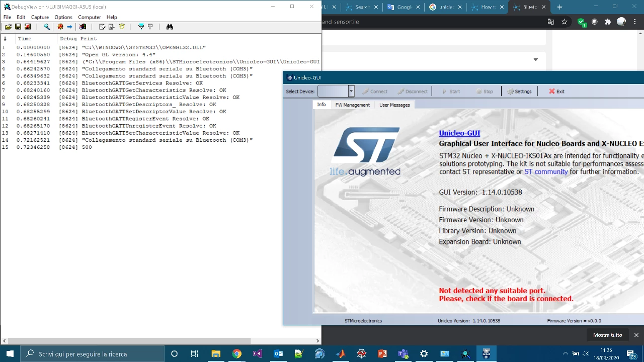The image size is (644, 362).
Task: Open MATLAB from the taskbar
Action: [x=341, y=353]
